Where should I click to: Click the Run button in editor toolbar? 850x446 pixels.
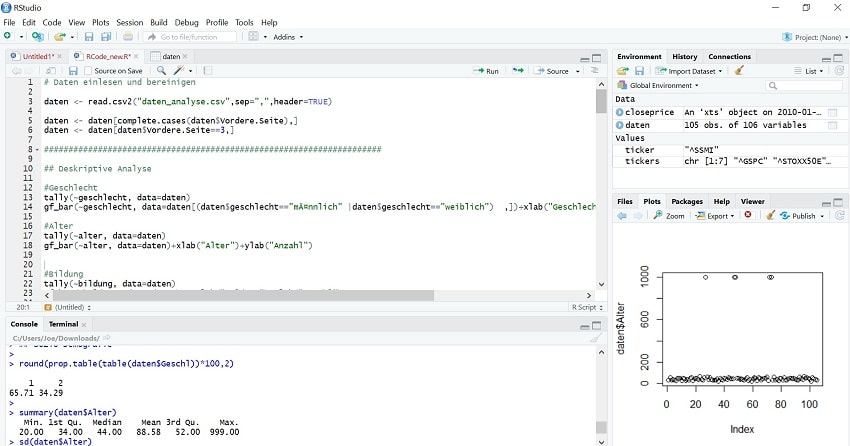pyautogui.click(x=486, y=71)
